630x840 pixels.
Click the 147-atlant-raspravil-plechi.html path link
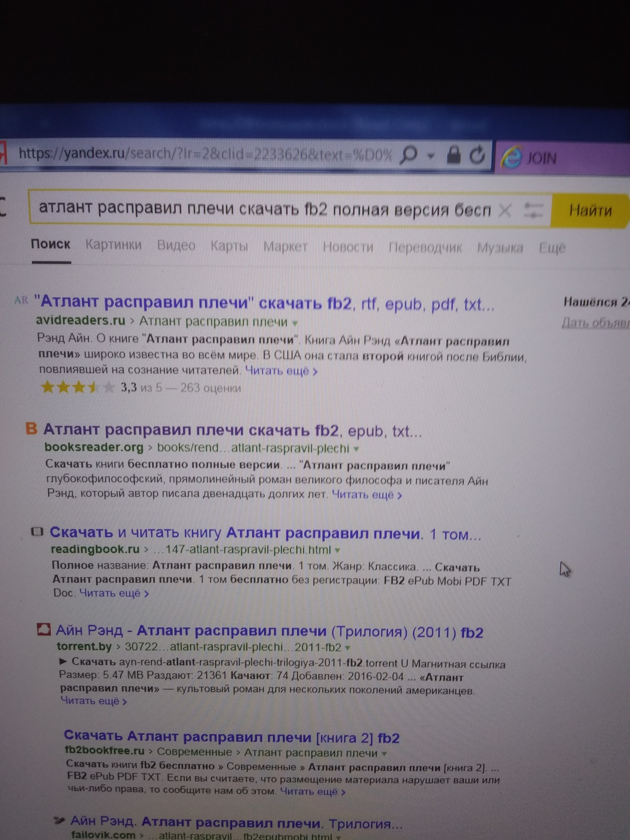pos(242,549)
